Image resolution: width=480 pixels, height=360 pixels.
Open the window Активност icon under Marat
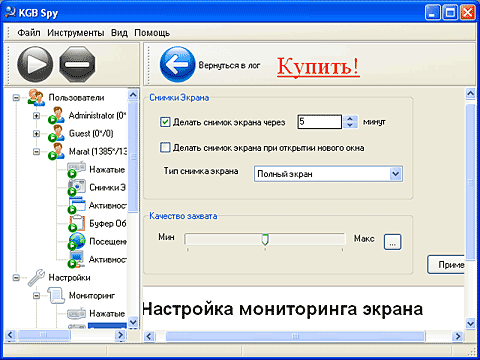(x=76, y=205)
